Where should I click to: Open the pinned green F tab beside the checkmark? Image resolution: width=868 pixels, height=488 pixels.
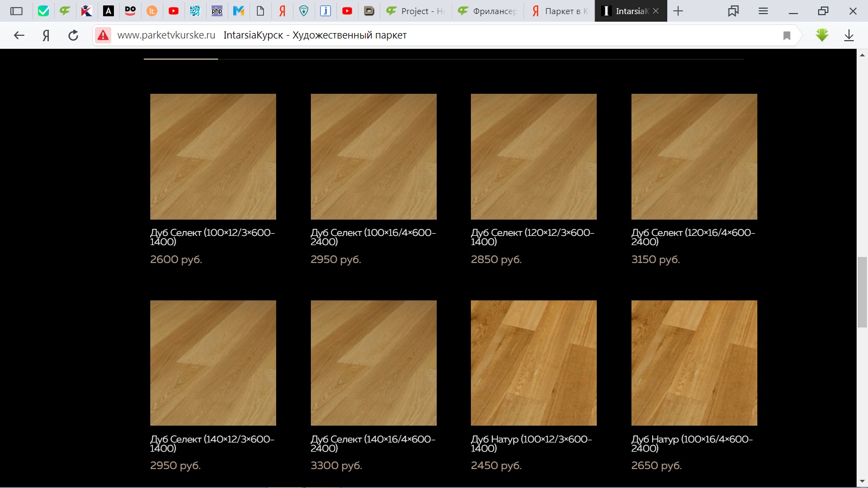pyautogui.click(x=65, y=11)
